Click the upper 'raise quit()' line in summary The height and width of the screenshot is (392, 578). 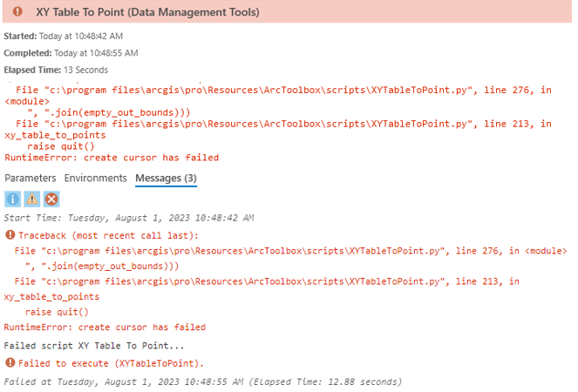pos(61,146)
